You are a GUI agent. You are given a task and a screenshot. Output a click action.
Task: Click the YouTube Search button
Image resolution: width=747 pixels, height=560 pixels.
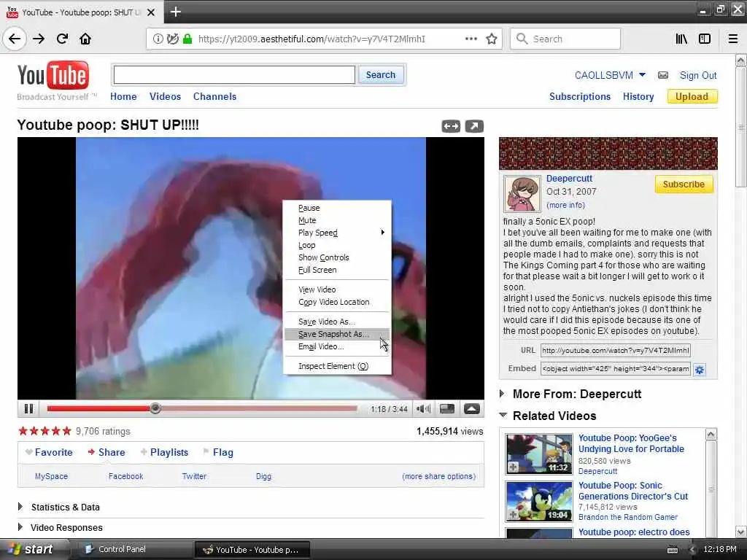pyautogui.click(x=381, y=75)
